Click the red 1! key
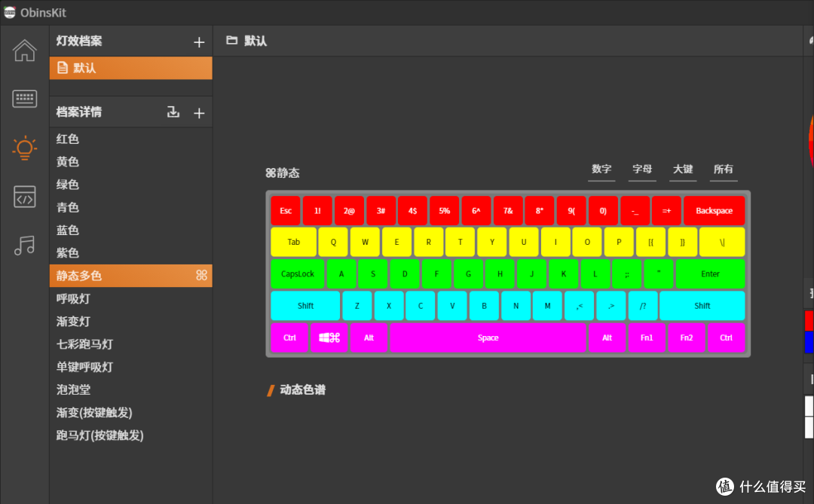This screenshot has height=504, width=814. pyautogui.click(x=317, y=211)
